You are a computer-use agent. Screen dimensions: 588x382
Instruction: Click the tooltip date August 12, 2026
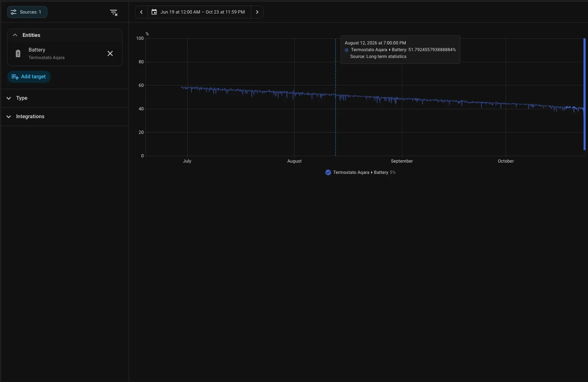point(375,43)
